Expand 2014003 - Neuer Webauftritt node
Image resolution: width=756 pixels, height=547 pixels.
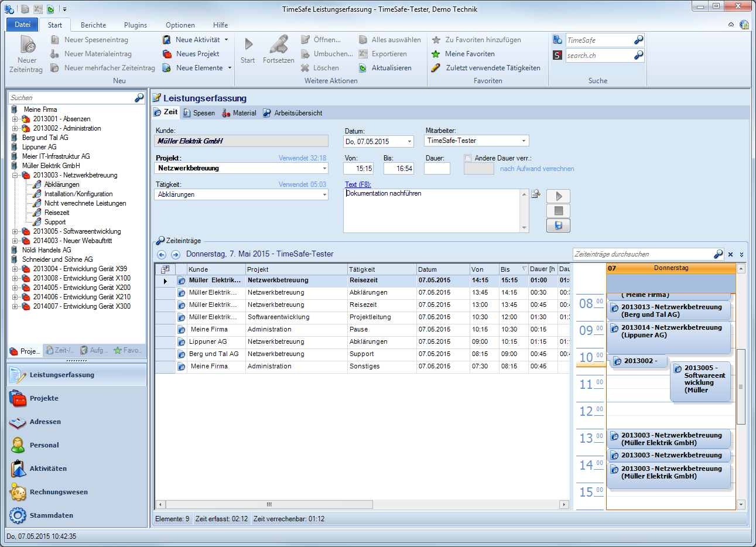pyautogui.click(x=15, y=241)
